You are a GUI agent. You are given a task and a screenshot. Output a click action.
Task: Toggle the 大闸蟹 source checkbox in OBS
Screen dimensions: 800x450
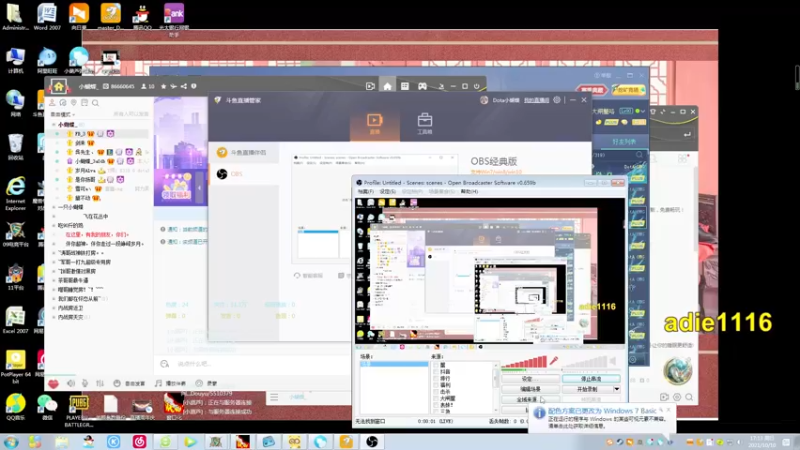(436, 398)
